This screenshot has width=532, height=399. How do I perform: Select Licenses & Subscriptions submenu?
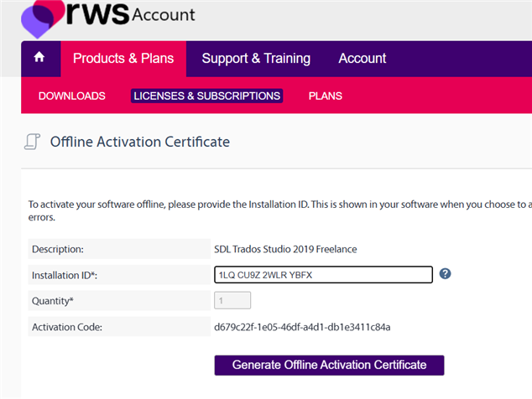click(207, 96)
